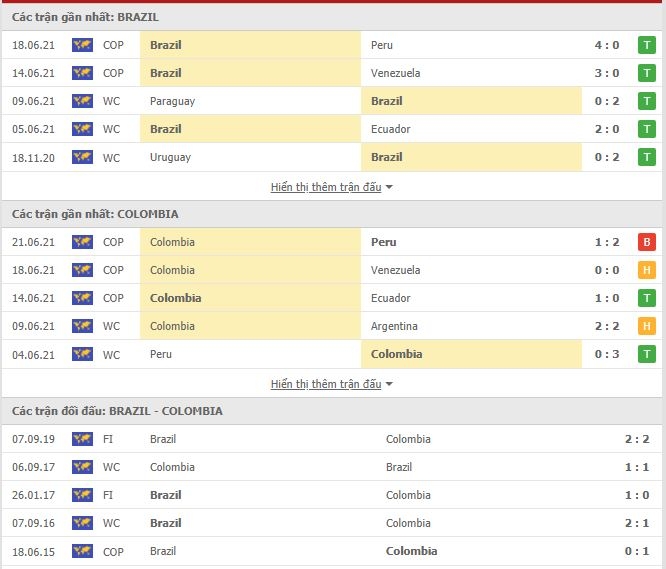This screenshot has width=666, height=569.
Task: Expand more matches under Brazil section
Action: click(325, 187)
